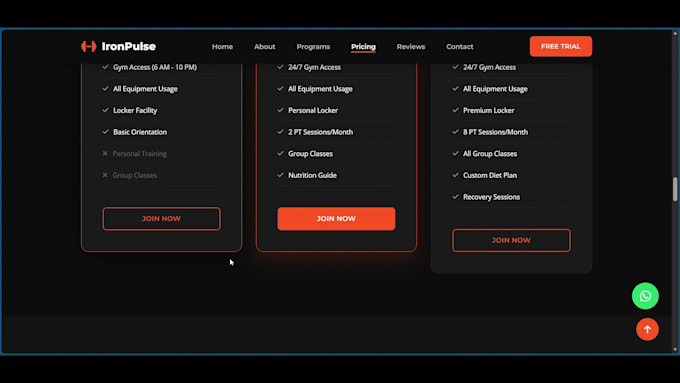Click the FREE TRIAL button
This screenshot has height=383, width=680.
[x=560, y=46]
